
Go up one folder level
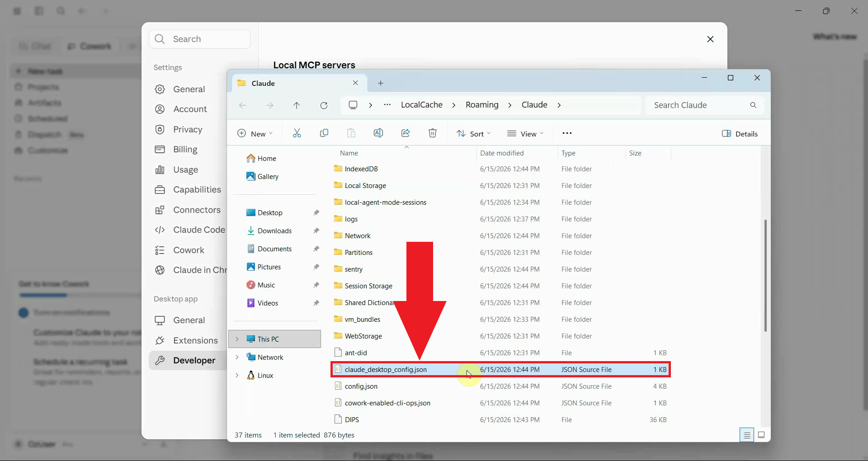[x=297, y=105]
